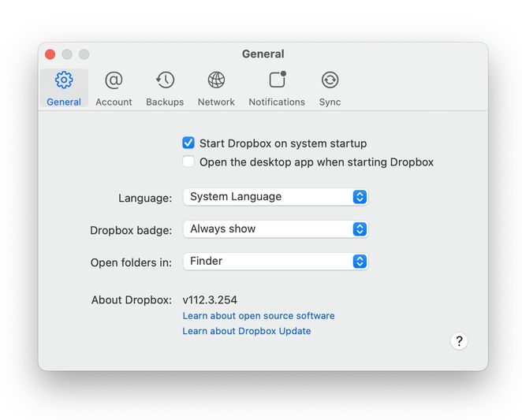Open the Open folders in dropdown
This screenshot has height=420, width=522.
point(275,262)
